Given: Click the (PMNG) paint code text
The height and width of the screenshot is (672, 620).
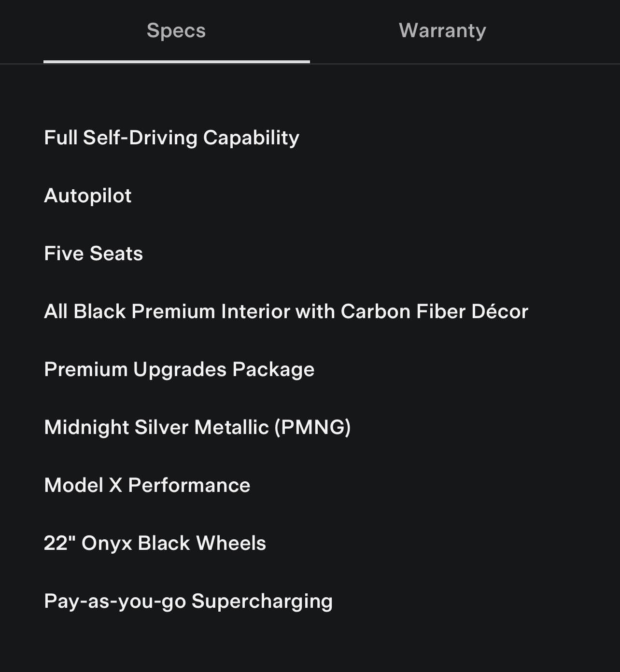Looking at the screenshot, I should coord(313,427).
